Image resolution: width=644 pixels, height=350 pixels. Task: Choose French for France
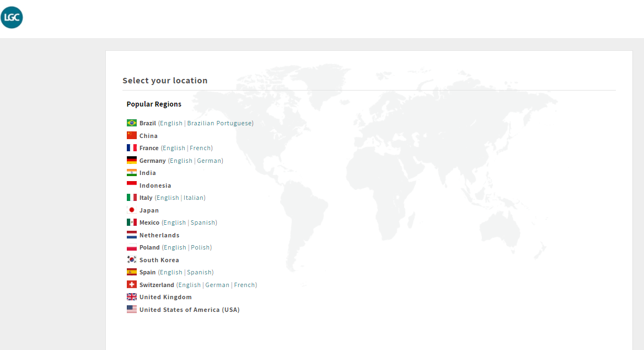200,148
